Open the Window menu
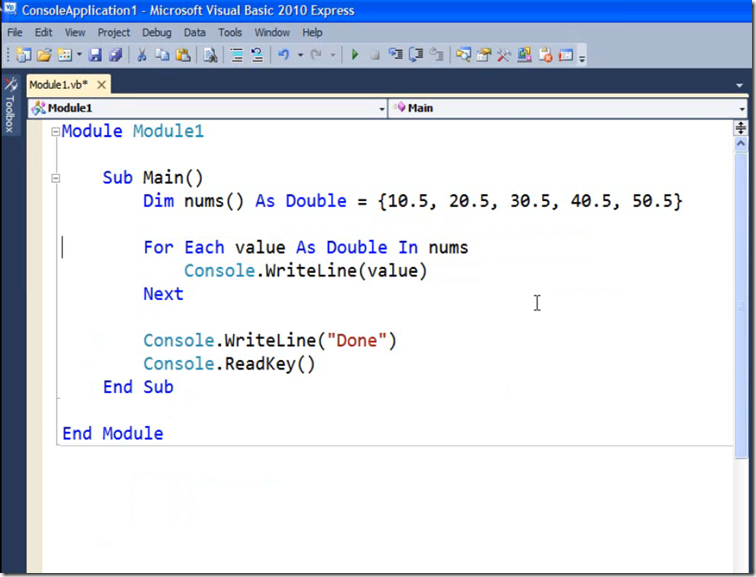This screenshot has height=577, width=756. pos(272,32)
